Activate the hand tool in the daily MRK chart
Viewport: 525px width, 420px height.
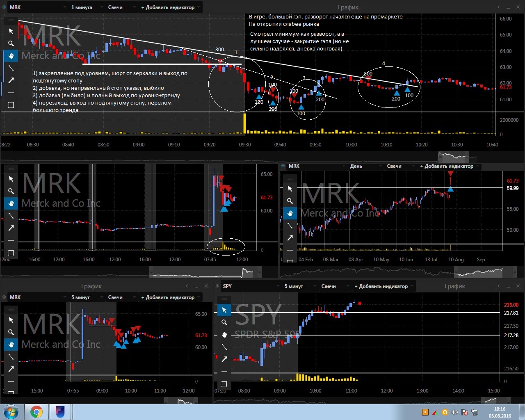pos(290,213)
